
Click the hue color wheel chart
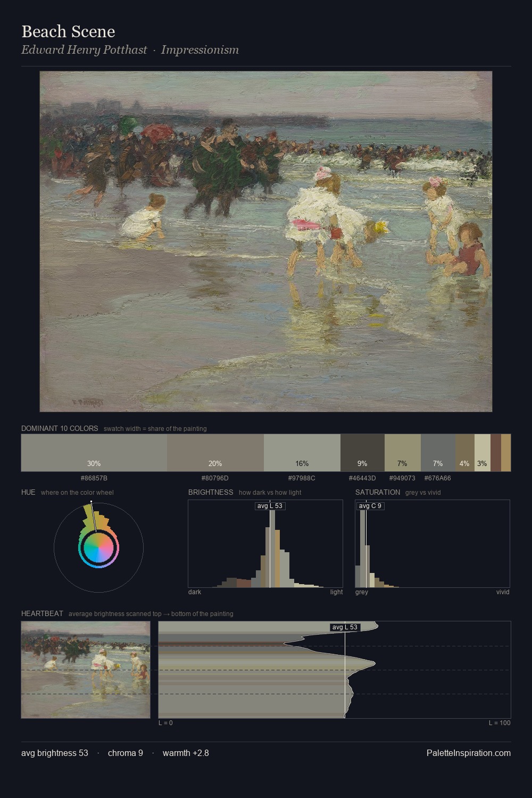[98, 547]
